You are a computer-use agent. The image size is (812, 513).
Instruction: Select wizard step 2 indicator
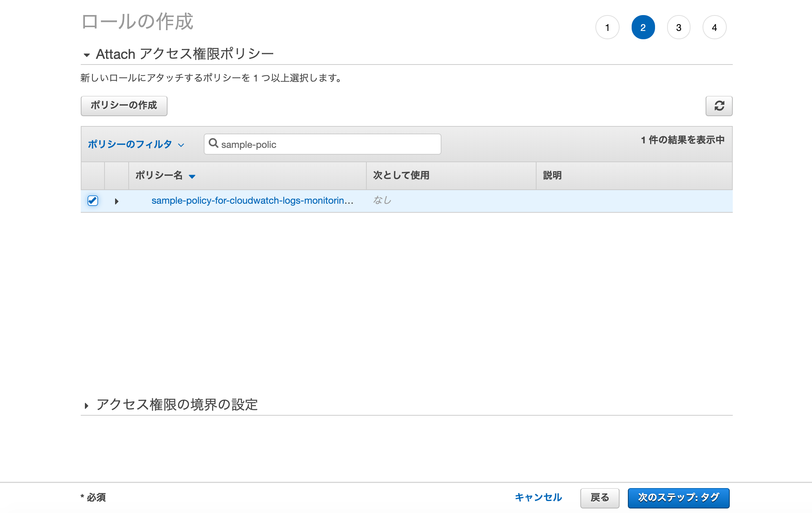click(x=643, y=27)
